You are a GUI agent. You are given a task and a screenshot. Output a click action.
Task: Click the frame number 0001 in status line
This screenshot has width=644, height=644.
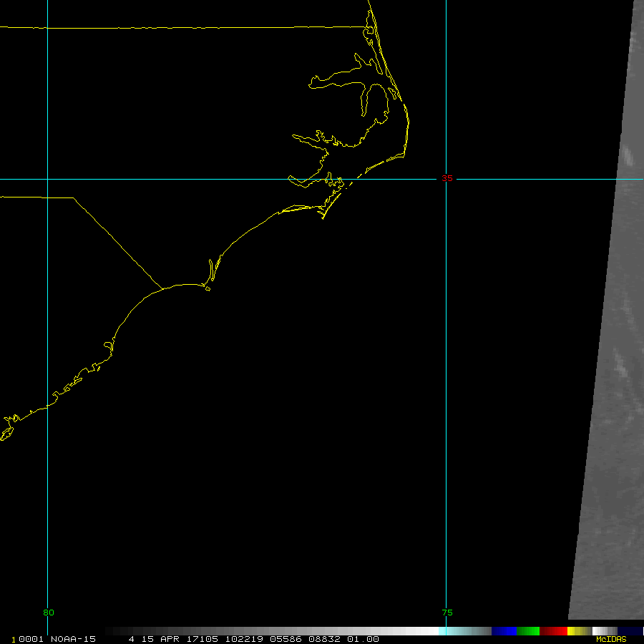tap(26, 639)
